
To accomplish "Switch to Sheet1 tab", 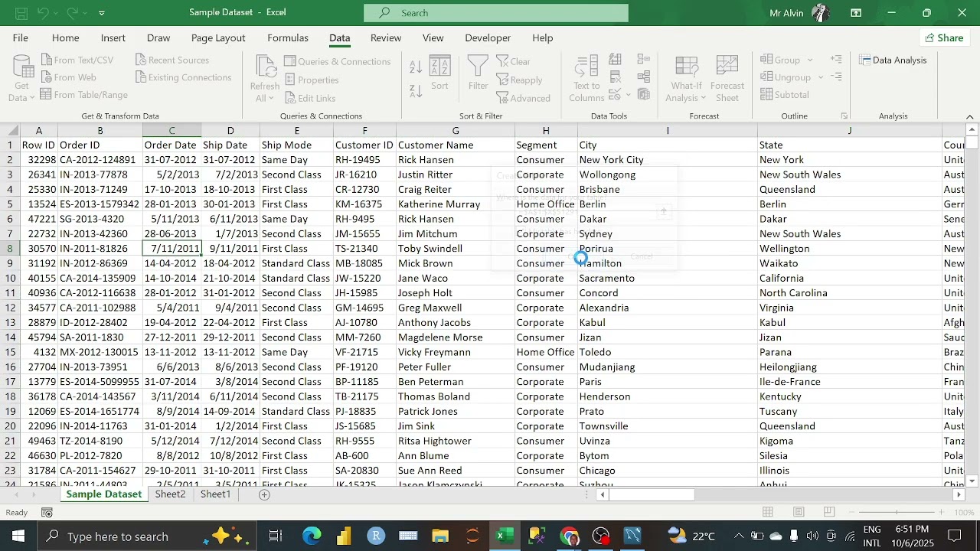I will (x=215, y=494).
